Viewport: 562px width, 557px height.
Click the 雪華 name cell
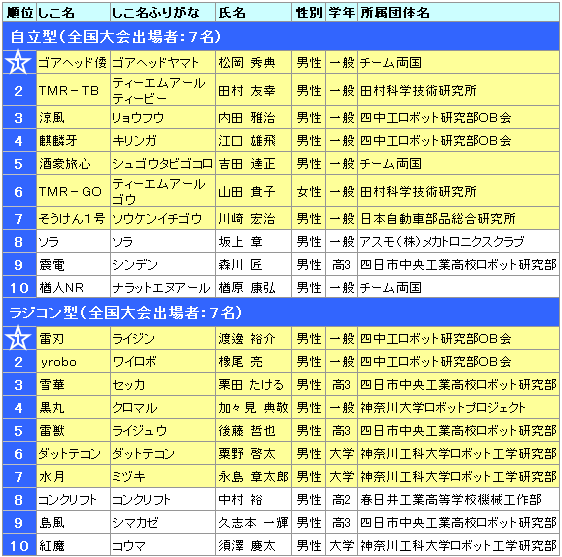[x=73, y=385]
